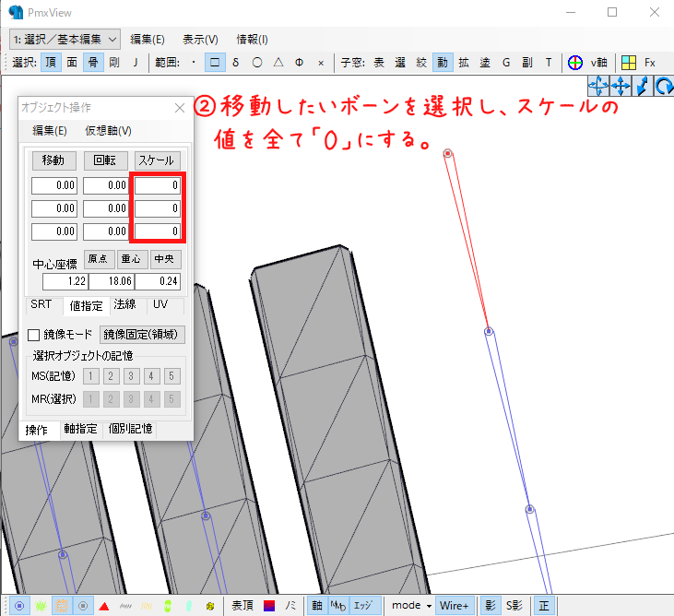Click the 中央 center coordinate button

point(165,259)
